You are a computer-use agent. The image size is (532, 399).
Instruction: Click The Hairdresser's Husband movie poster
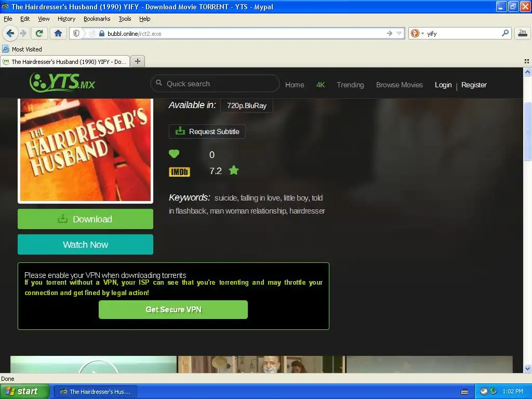(x=86, y=150)
